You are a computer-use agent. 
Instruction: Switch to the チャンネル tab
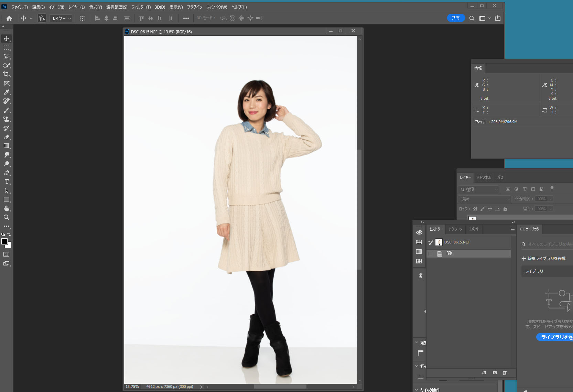[x=484, y=177]
